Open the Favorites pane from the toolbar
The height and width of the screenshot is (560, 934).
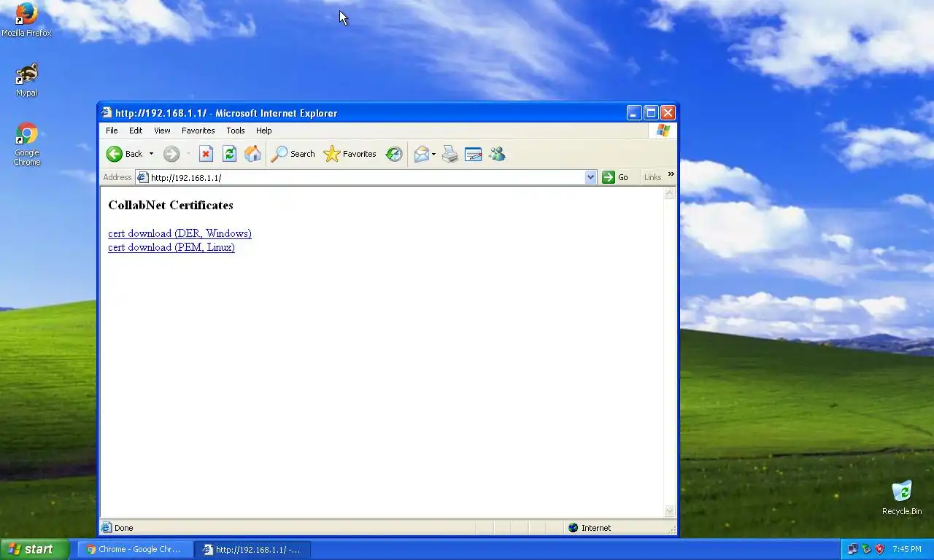pyautogui.click(x=350, y=154)
